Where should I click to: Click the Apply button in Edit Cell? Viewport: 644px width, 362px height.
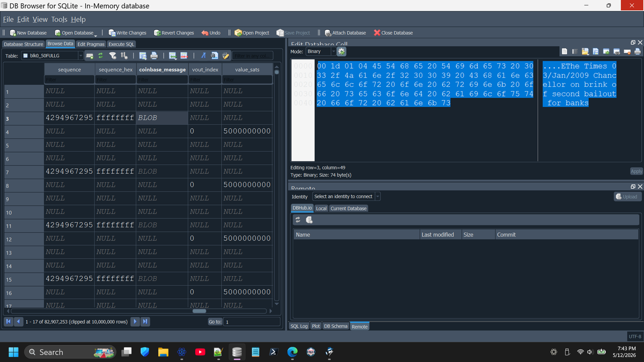click(636, 171)
